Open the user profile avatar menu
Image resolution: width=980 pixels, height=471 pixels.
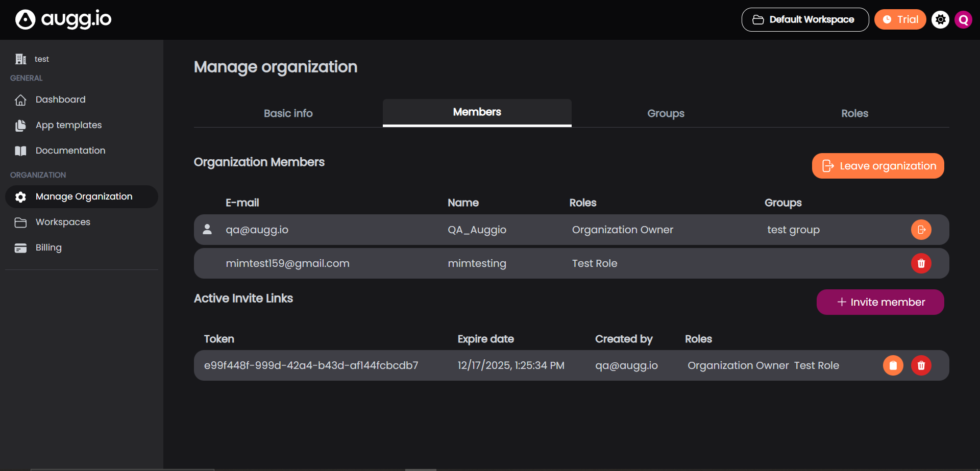[963, 19]
